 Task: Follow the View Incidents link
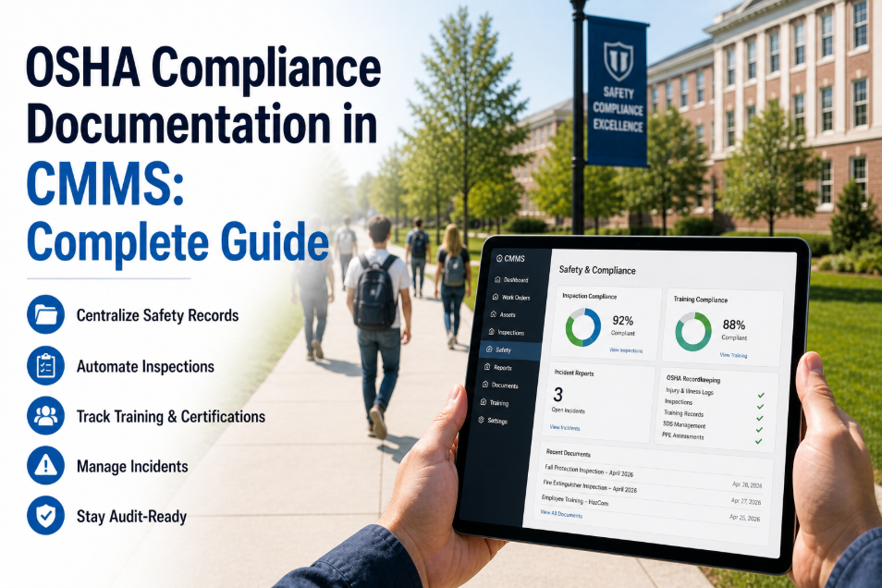564,428
